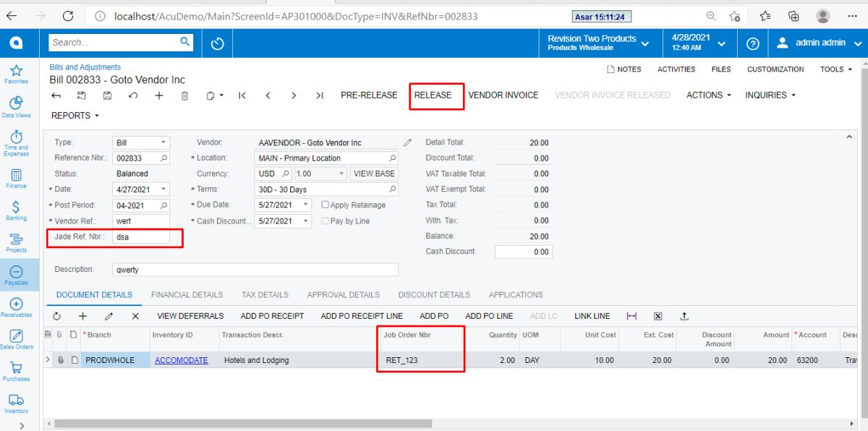Image resolution: width=868 pixels, height=431 pixels.
Task: Click the Acumatica logo icon
Action: pyautogui.click(x=16, y=43)
